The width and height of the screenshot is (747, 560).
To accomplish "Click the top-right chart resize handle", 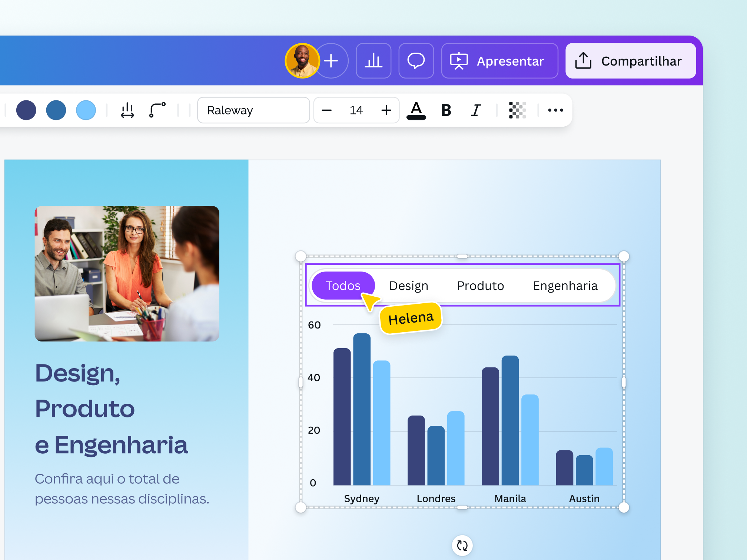I will [x=624, y=256].
